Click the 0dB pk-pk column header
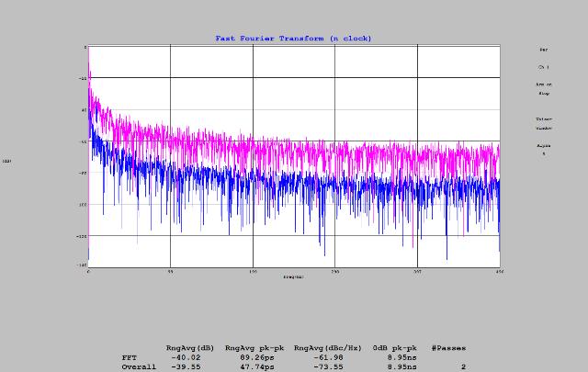 pyautogui.click(x=396, y=348)
